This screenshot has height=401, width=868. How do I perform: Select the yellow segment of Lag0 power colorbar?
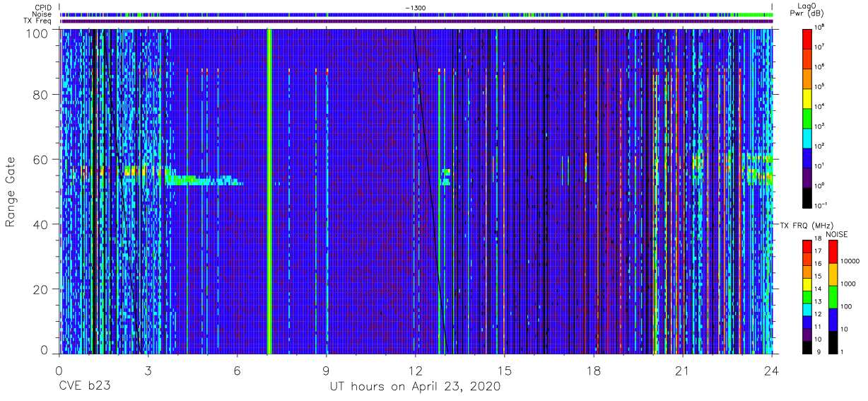point(809,98)
